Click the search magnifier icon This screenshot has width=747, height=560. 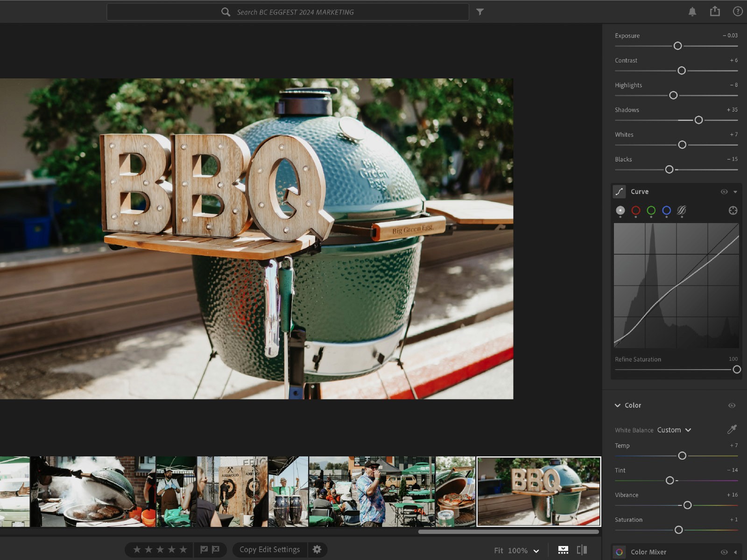[x=226, y=12]
